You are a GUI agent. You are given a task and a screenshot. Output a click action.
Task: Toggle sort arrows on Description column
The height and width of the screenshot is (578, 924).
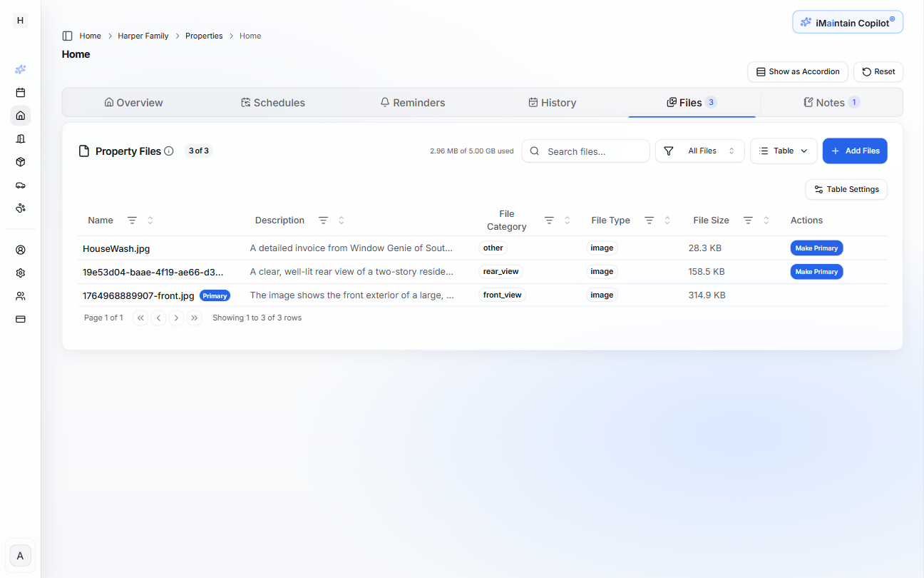342,220
